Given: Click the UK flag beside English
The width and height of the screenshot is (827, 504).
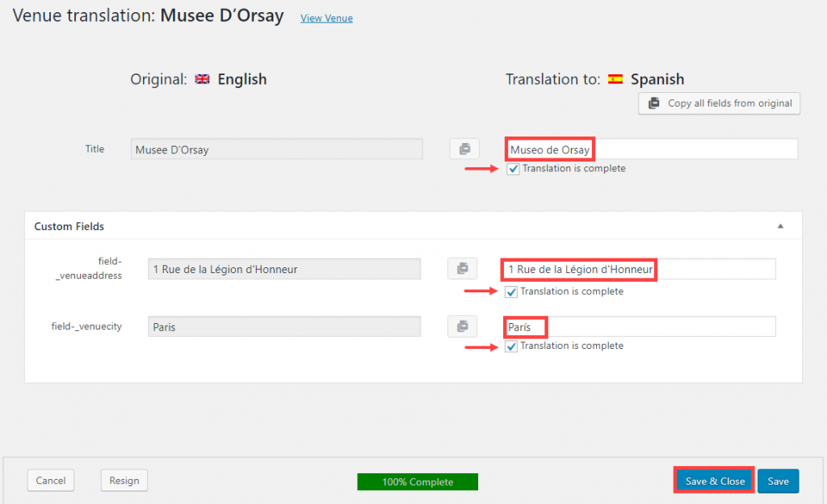Looking at the screenshot, I should coord(203,79).
